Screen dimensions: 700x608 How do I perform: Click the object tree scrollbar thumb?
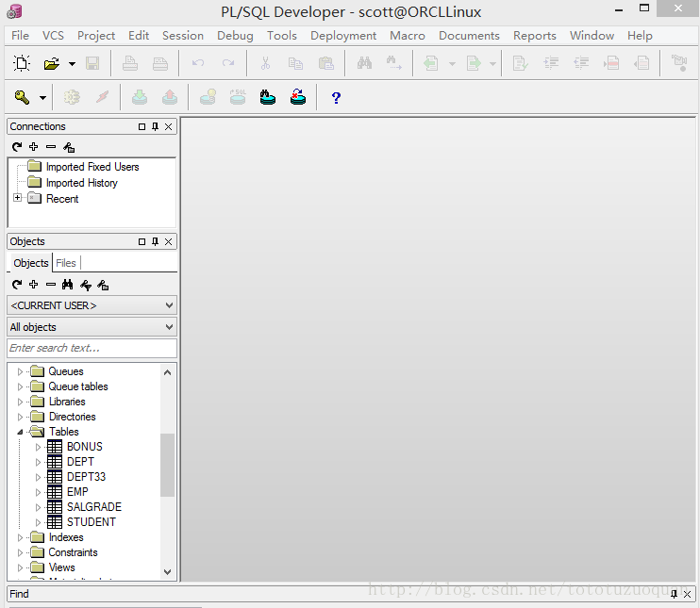pos(167,465)
